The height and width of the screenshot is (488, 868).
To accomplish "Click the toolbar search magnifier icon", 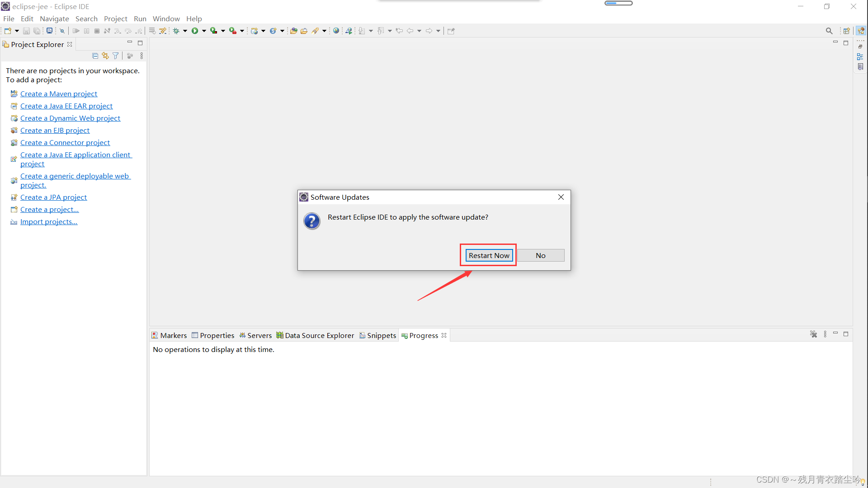I will [x=829, y=31].
